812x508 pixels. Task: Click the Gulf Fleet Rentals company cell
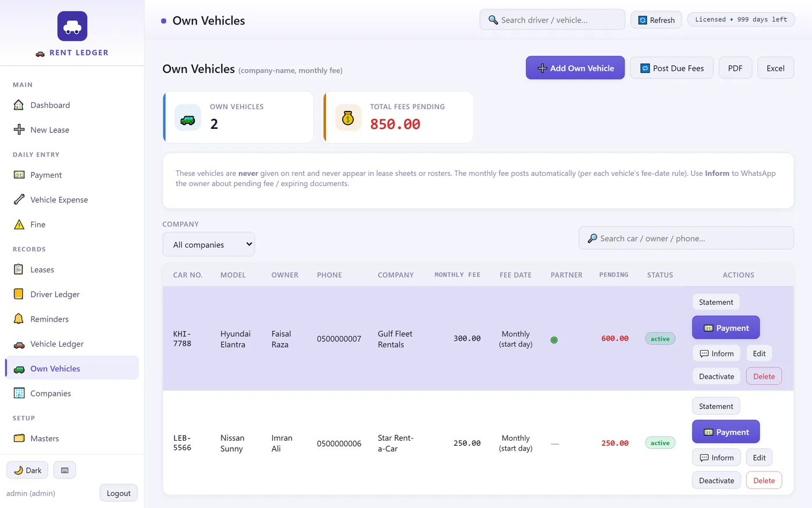point(395,339)
